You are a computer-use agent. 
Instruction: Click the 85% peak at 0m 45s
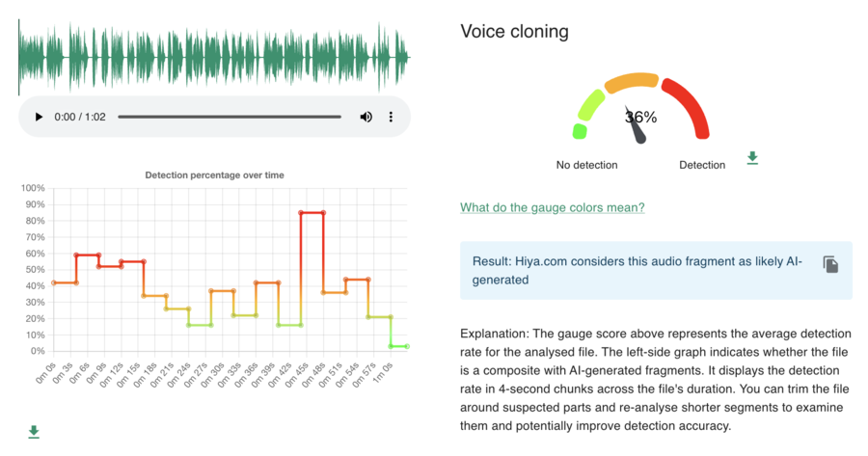pyautogui.click(x=302, y=212)
